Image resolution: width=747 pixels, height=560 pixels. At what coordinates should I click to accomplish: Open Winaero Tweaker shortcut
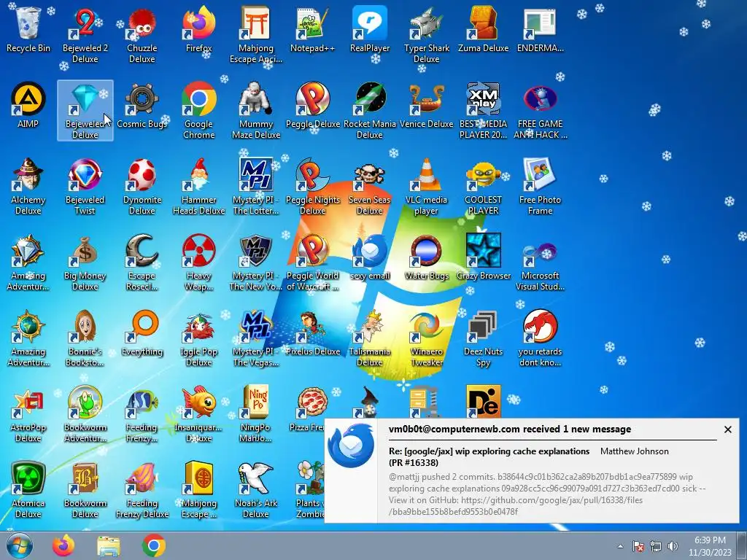426,338
